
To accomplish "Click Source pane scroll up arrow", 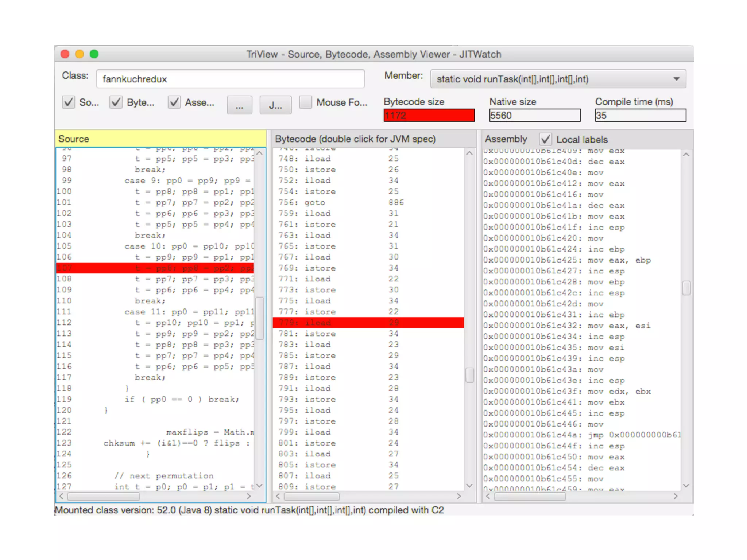I will click(x=259, y=153).
